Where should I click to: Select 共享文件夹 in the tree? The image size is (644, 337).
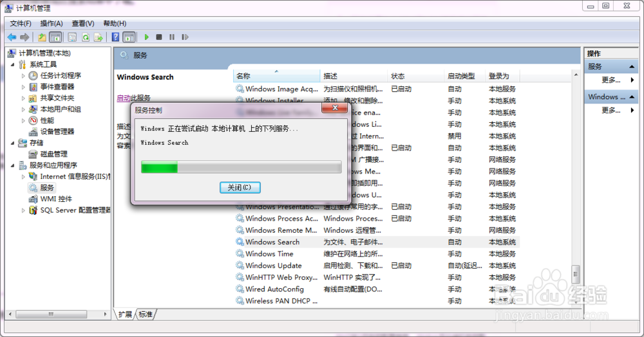[x=57, y=98]
